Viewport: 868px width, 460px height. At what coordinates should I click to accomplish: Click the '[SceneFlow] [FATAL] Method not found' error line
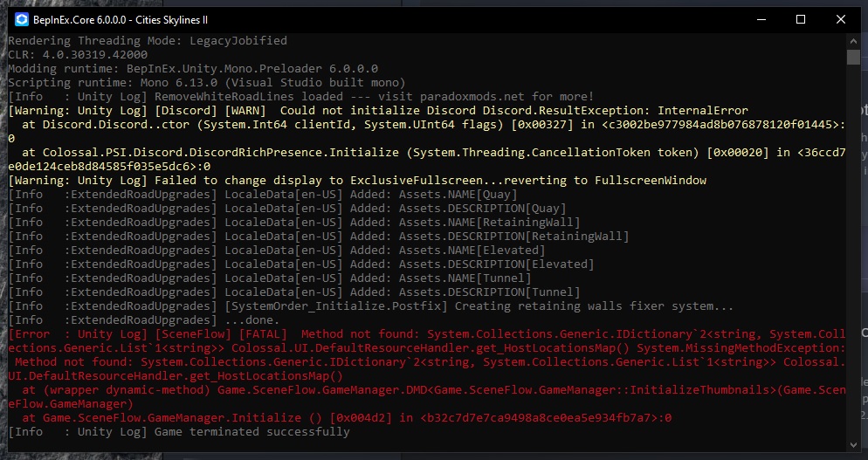tap(426, 333)
